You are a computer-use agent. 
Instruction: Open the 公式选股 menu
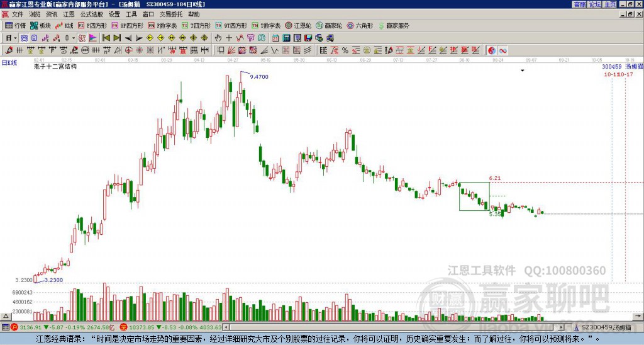(x=92, y=14)
